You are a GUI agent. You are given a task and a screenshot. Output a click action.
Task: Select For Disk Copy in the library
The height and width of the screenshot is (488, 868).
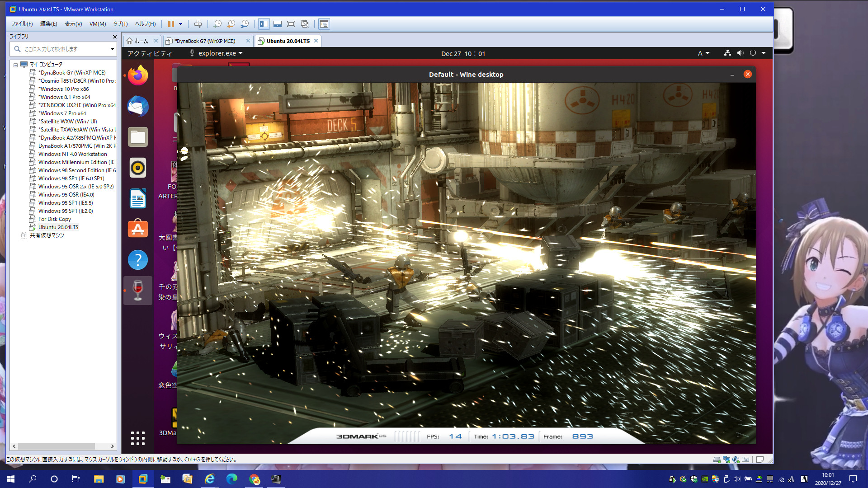click(x=54, y=219)
